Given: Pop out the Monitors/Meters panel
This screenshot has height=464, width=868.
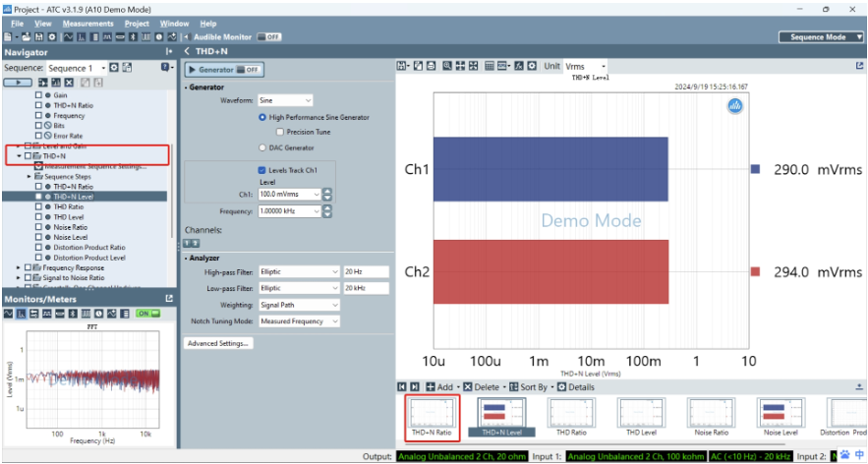Looking at the screenshot, I should 169,298.
